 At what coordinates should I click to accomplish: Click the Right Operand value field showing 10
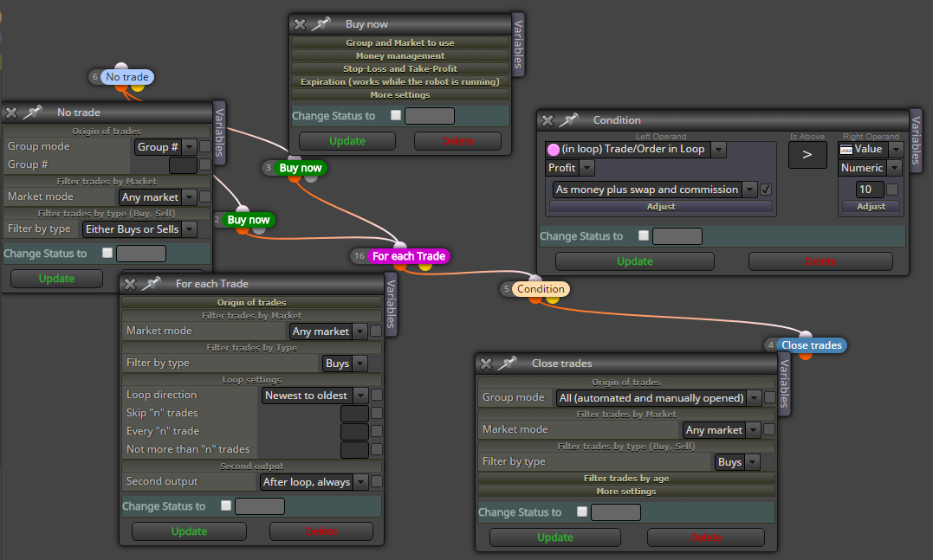(x=870, y=190)
